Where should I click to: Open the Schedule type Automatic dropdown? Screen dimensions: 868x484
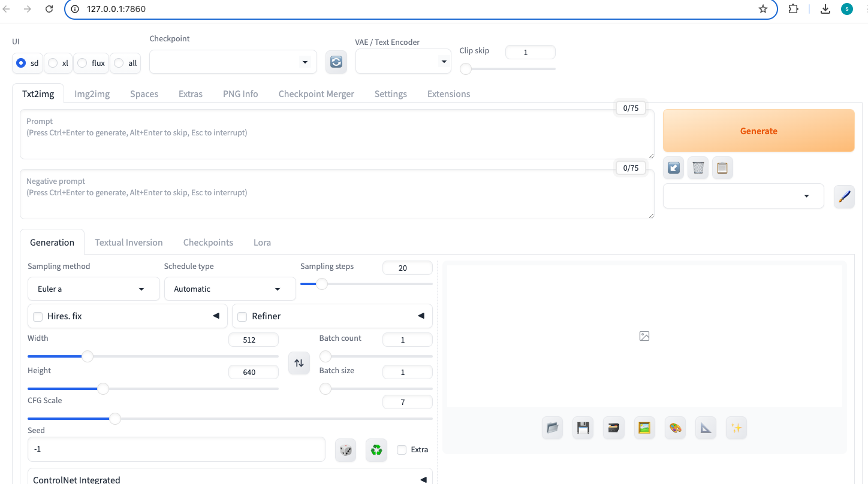point(230,289)
